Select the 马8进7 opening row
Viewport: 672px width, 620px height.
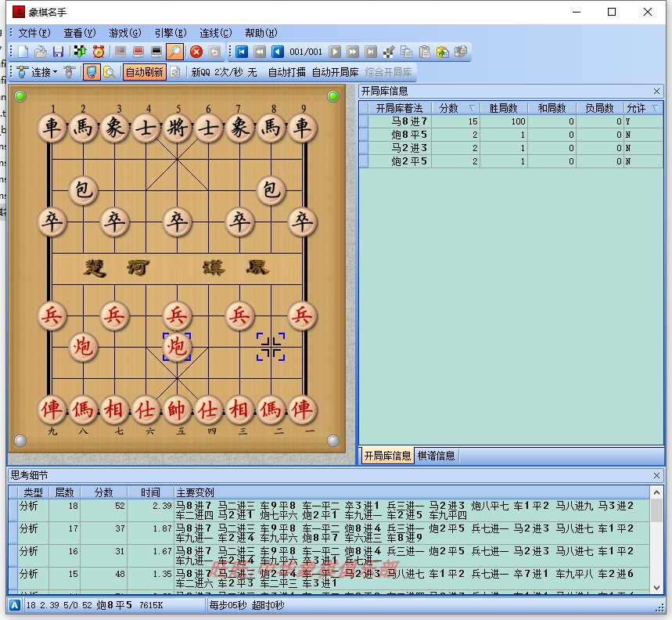[511, 121]
